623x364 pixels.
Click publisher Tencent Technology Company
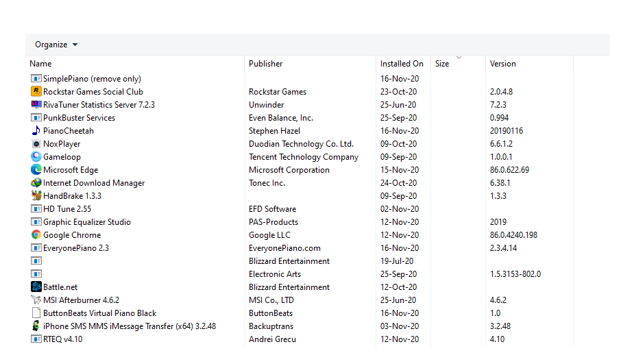304,156
